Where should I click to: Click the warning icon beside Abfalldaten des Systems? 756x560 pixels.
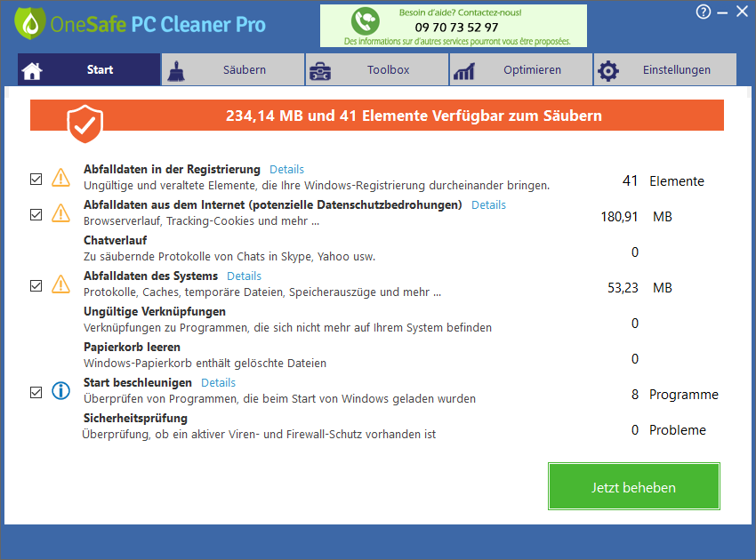coord(60,284)
